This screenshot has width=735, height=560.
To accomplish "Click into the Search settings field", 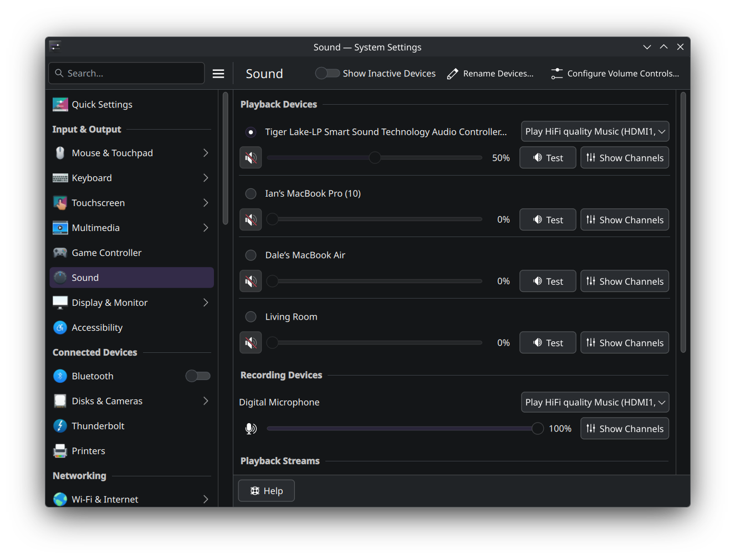I will point(133,74).
